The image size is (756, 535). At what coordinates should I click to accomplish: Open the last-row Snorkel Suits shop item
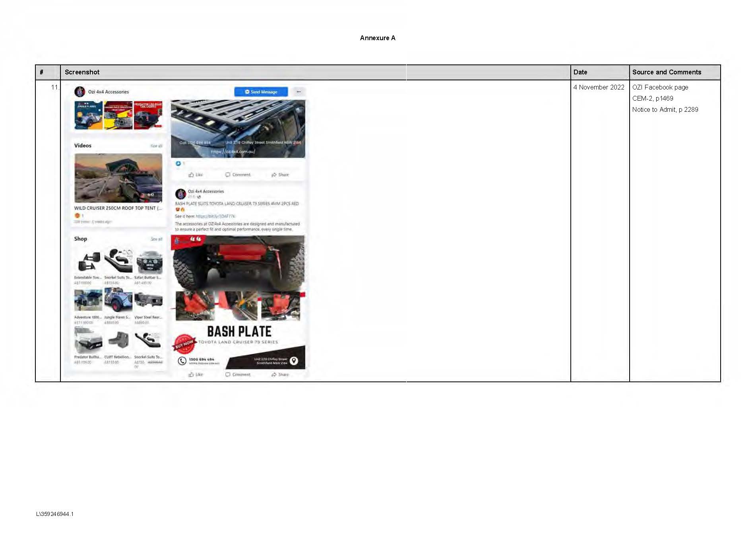click(x=148, y=347)
